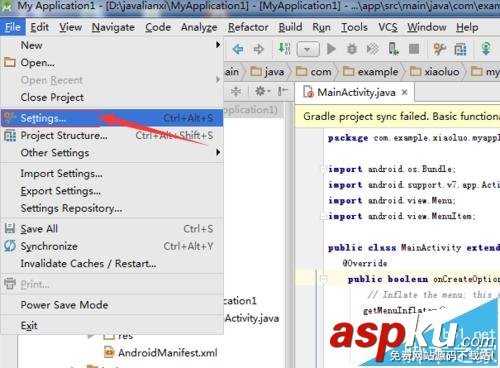Click Synchronize menu entry
Image resolution: width=500 pixels, height=368 pixels.
tap(112, 246)
